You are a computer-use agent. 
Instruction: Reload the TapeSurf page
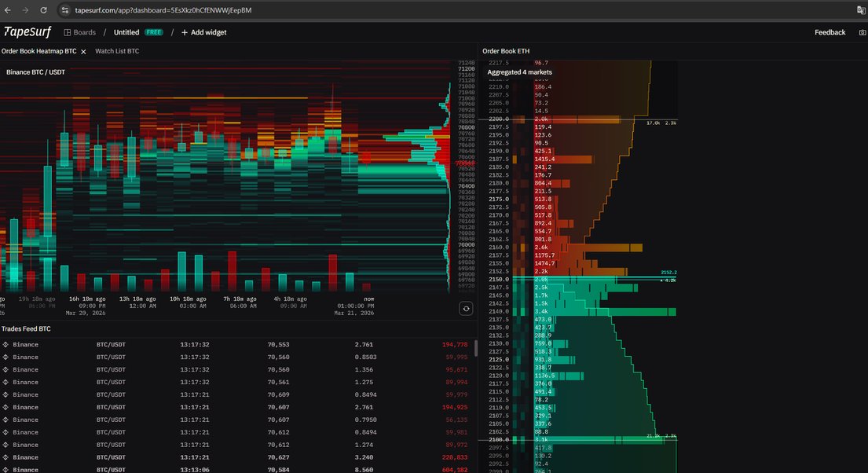(x=43, y=10)
